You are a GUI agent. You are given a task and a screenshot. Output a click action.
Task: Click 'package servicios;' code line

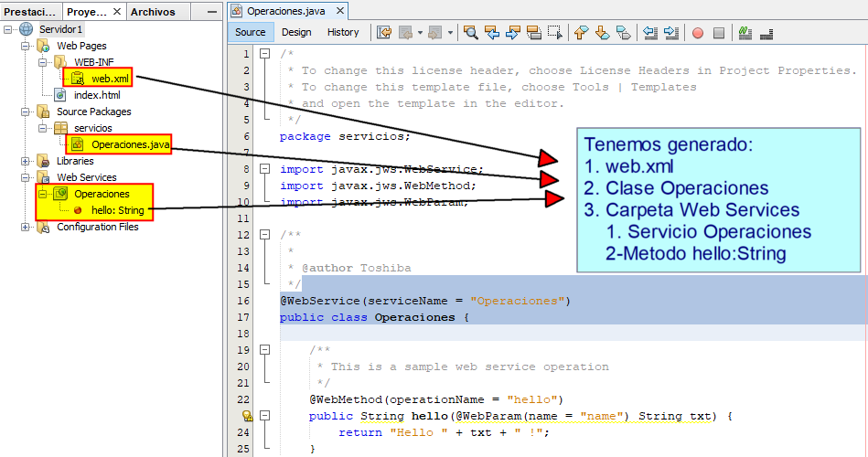pos(345,137)
